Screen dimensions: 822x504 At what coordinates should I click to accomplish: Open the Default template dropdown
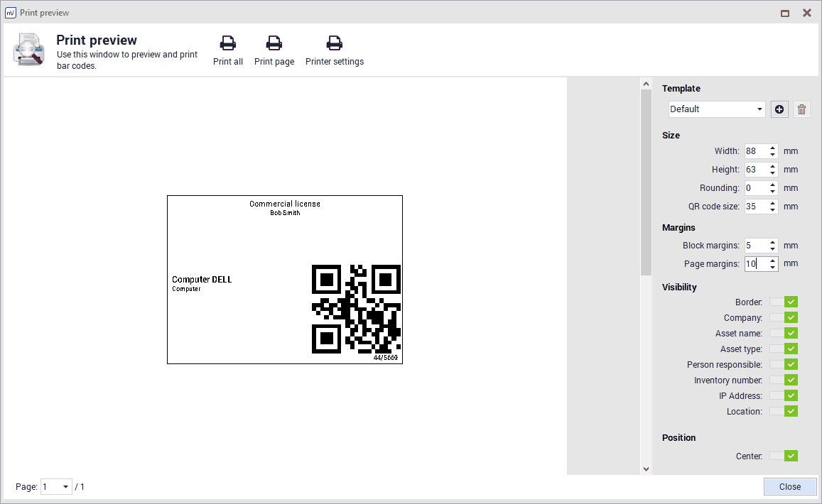[x=717, y=109]
